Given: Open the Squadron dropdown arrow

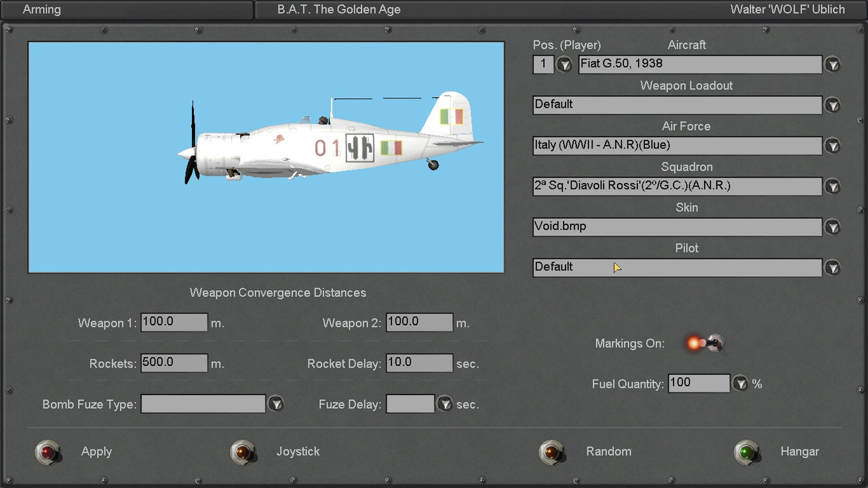Looking at the screenshot, I should (x=833, y=186).
